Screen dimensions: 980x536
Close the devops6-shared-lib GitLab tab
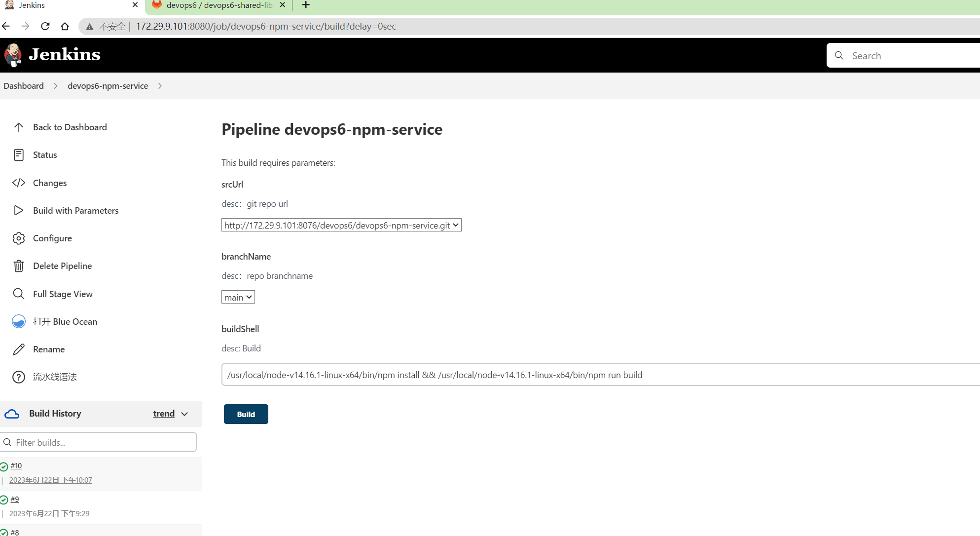click(283, 5)
